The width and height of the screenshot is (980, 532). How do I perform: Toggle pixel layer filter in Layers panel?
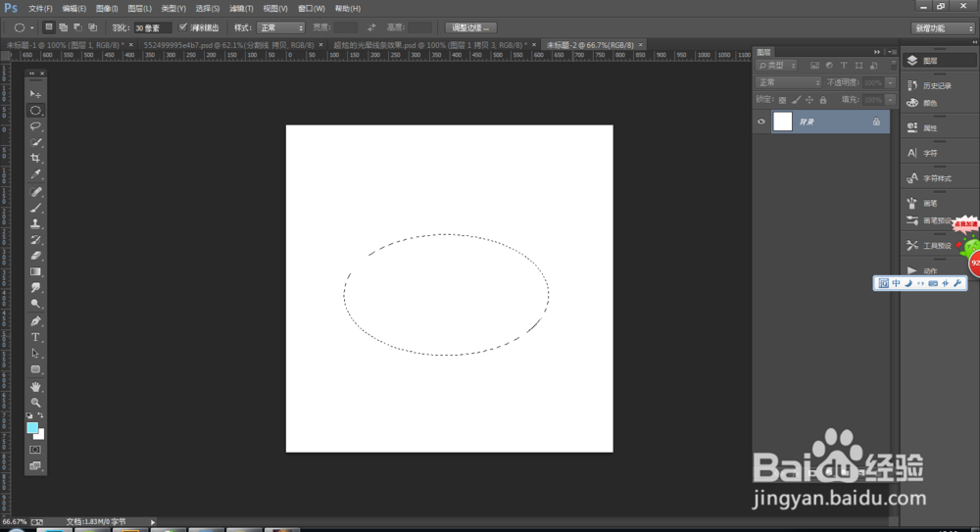[x=814, y=65]
